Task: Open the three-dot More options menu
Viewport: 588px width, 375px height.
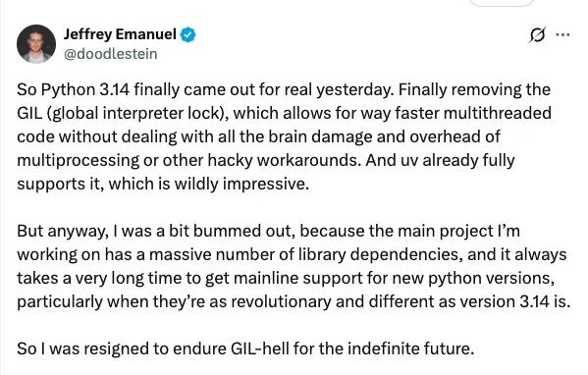Action: point(562,35)
